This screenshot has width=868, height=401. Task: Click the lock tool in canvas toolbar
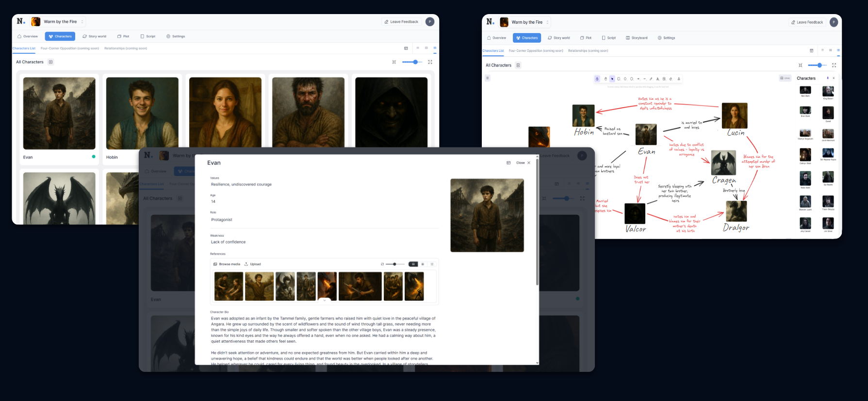pyautogui.click(x=597, y=79)
